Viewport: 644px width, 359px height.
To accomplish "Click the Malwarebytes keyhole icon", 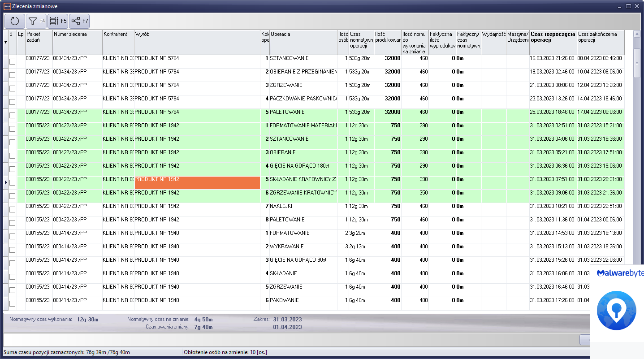I will (617, 310).
